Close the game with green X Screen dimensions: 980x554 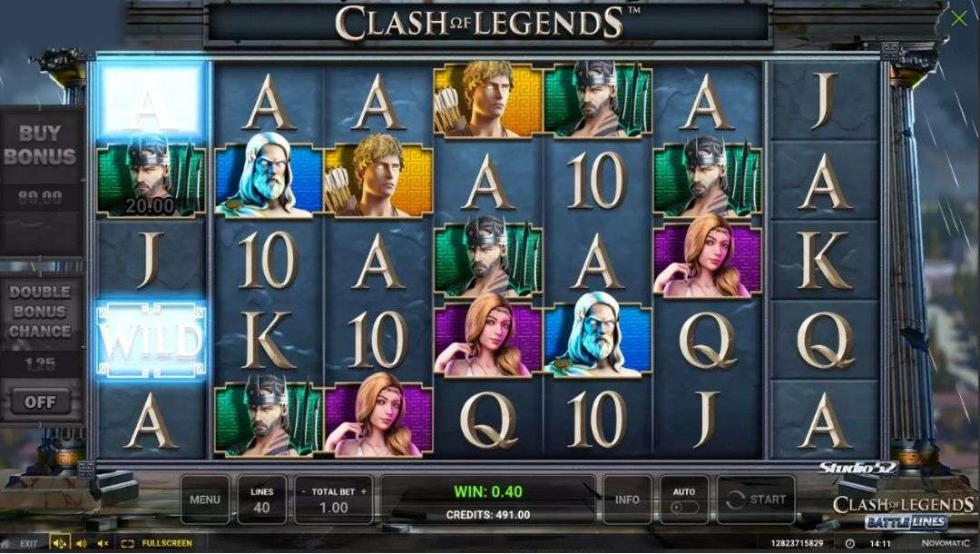959,19
